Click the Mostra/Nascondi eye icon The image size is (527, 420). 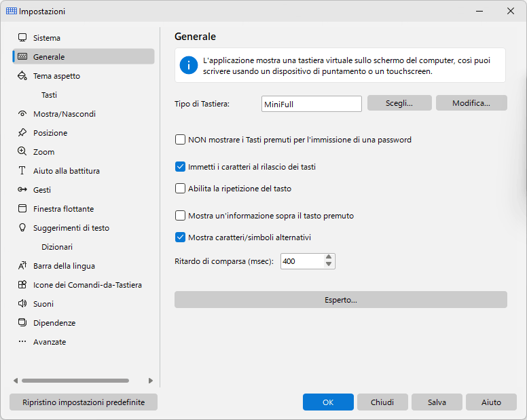(x=22, y=113)
